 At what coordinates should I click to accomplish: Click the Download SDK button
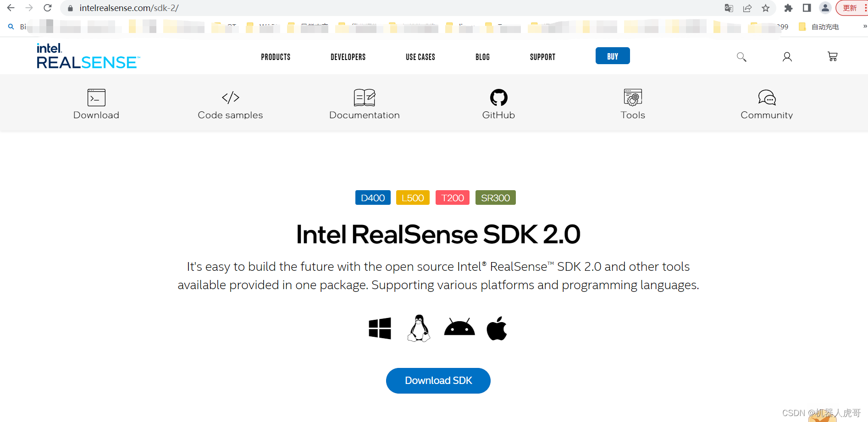pyautogui.click(x=438, y=381)
